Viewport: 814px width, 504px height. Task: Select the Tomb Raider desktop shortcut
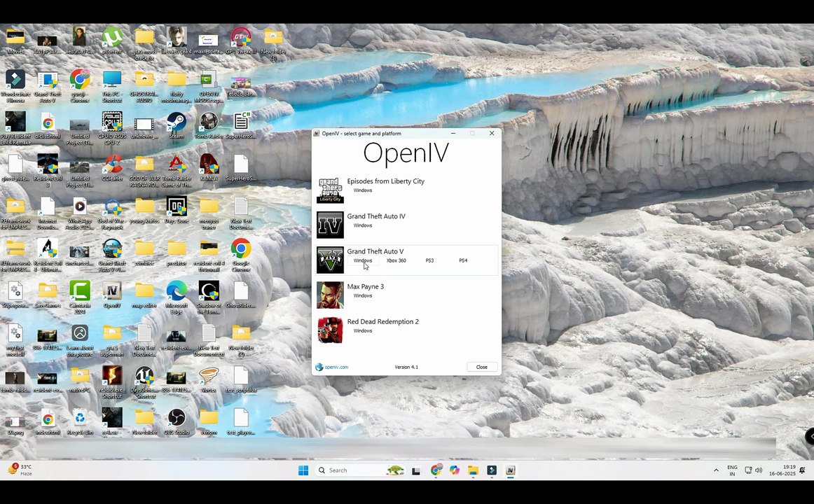coord(209,125)
